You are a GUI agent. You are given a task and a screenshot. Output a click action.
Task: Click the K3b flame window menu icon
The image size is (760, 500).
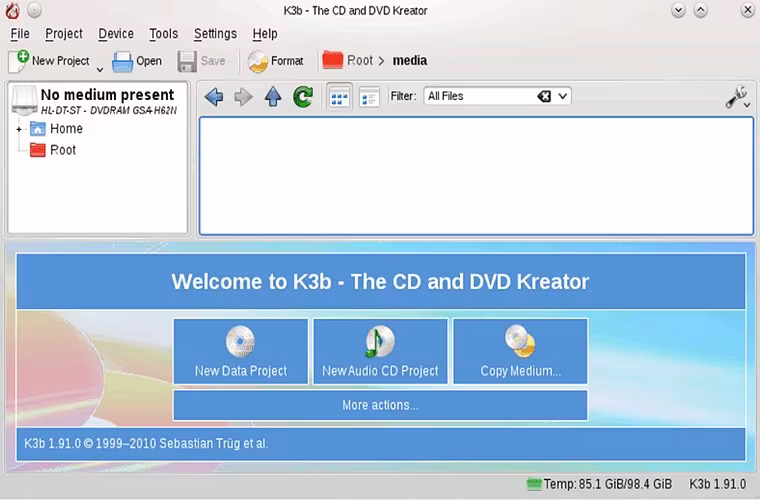click(x=12, y=11)
